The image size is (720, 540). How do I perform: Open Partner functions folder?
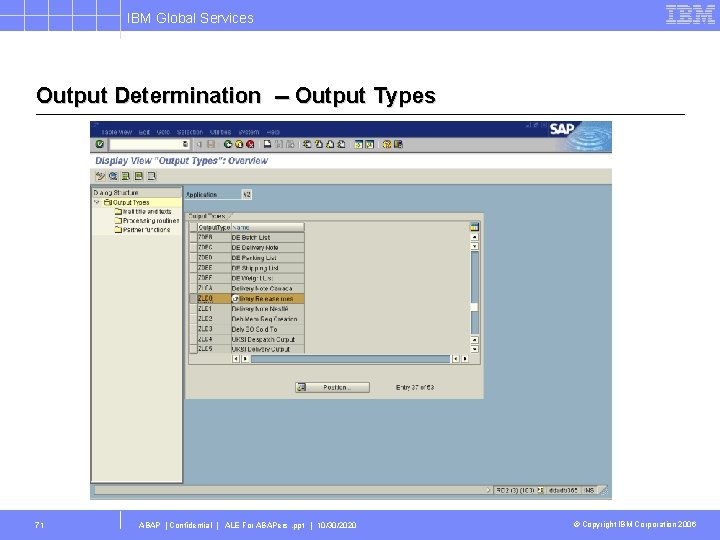tap(142, 230)
